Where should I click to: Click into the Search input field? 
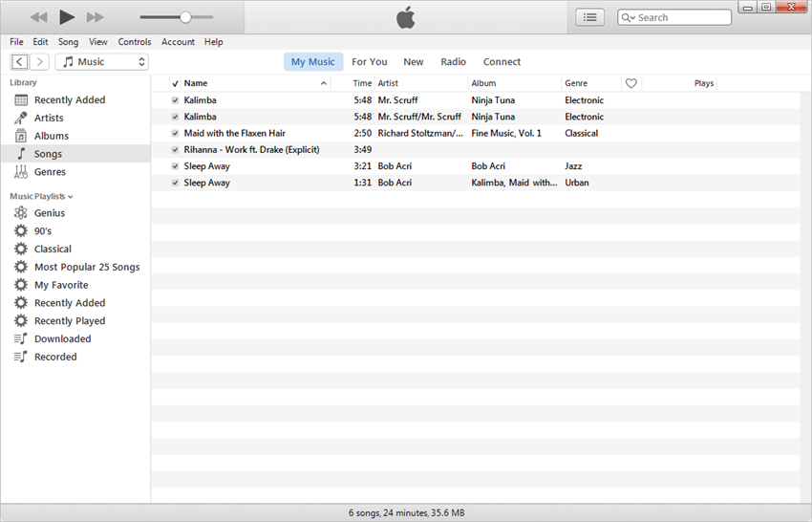coord(680,17)
